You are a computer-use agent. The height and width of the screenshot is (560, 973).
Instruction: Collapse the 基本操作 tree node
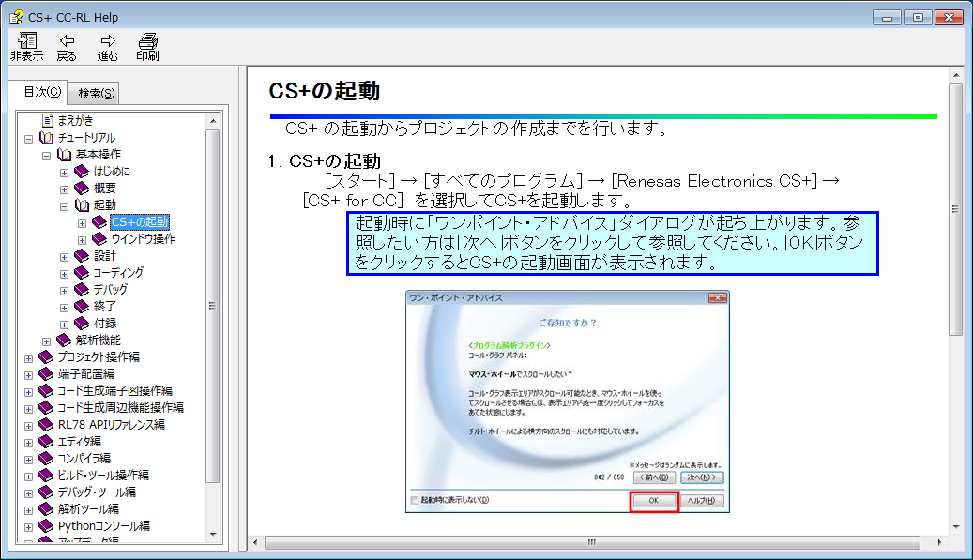(47, 156)
